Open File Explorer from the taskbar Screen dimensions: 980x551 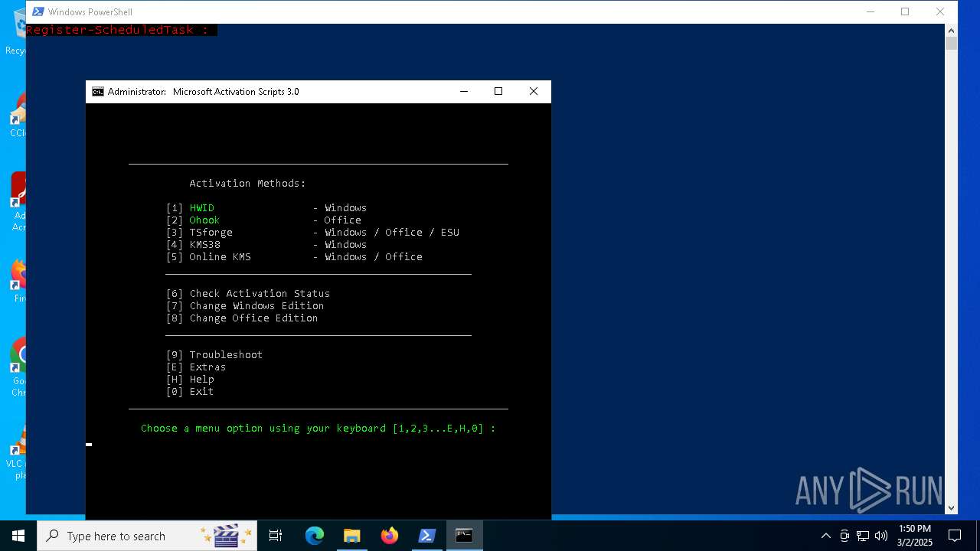[x=351, y=536]
